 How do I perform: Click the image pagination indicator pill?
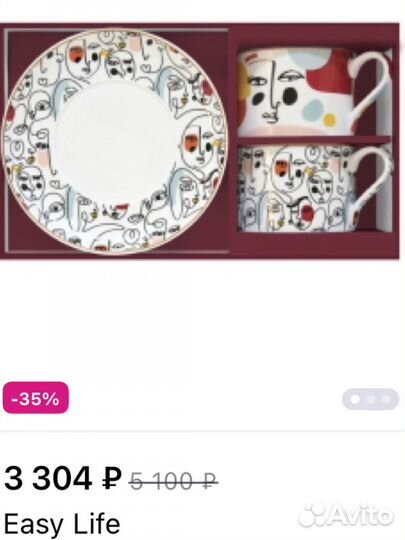(x=371, y=399)
